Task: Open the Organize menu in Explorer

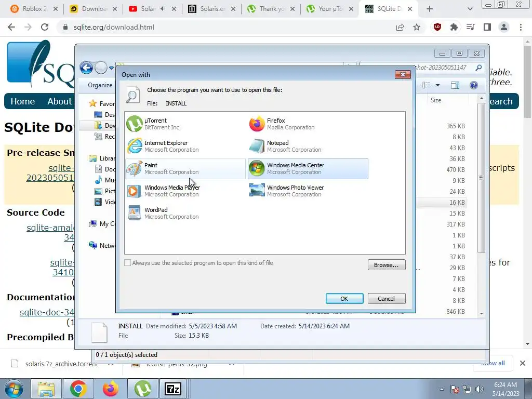Action: tap(100, 85)
